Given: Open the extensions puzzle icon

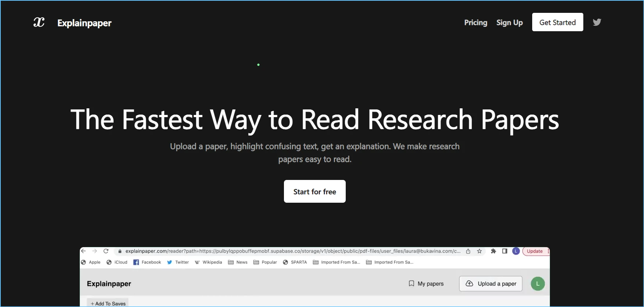Looking at the screenshot, I should point(494,251).
